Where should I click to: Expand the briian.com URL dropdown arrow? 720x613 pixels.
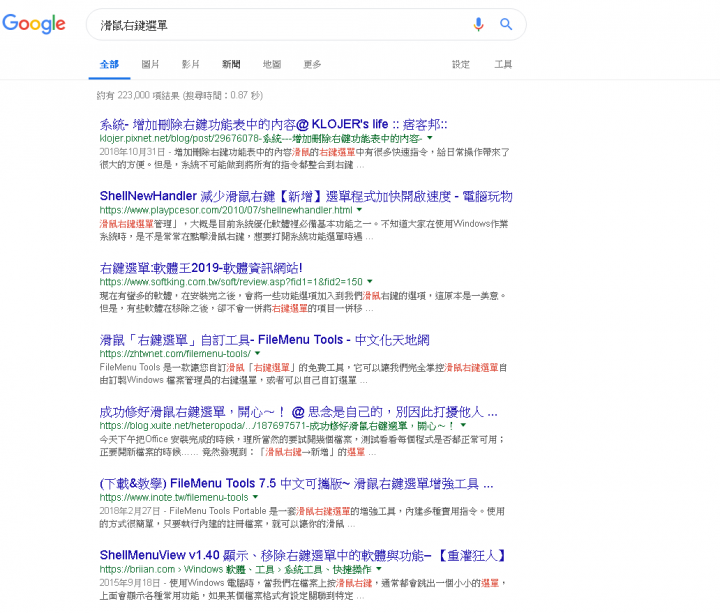[x=379, y=568]
